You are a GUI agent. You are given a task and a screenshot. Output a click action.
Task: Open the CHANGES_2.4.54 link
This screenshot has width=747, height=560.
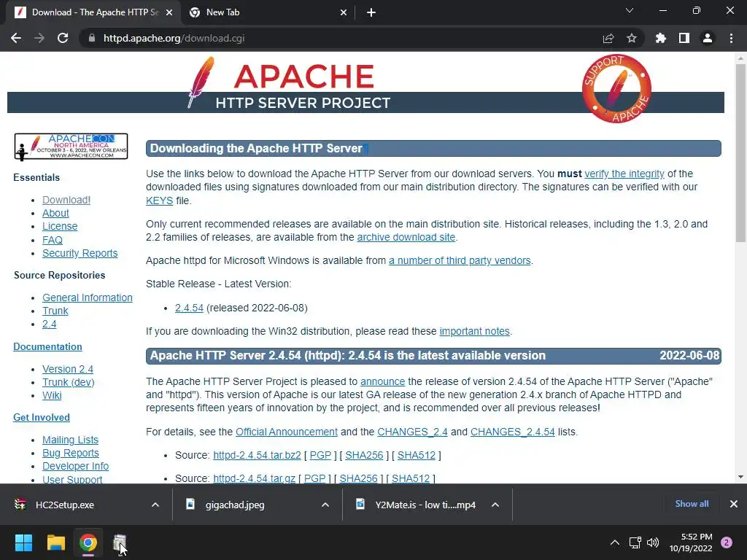click(513, 432)
